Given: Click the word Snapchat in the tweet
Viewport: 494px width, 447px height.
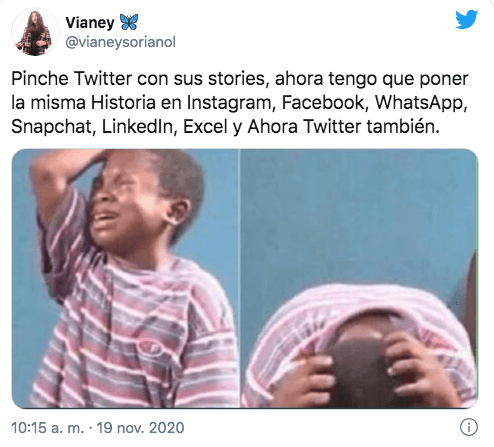Looking at the screenshot, I should point(52,127).
